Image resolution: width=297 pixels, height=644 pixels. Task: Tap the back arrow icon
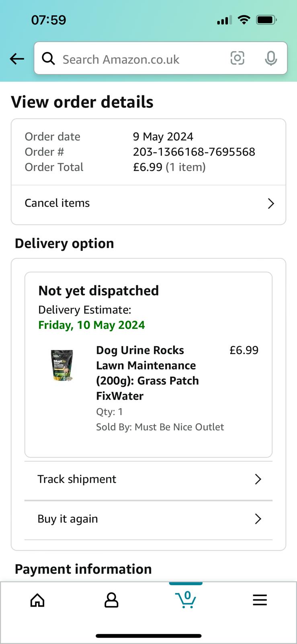[x=17, y=59]
